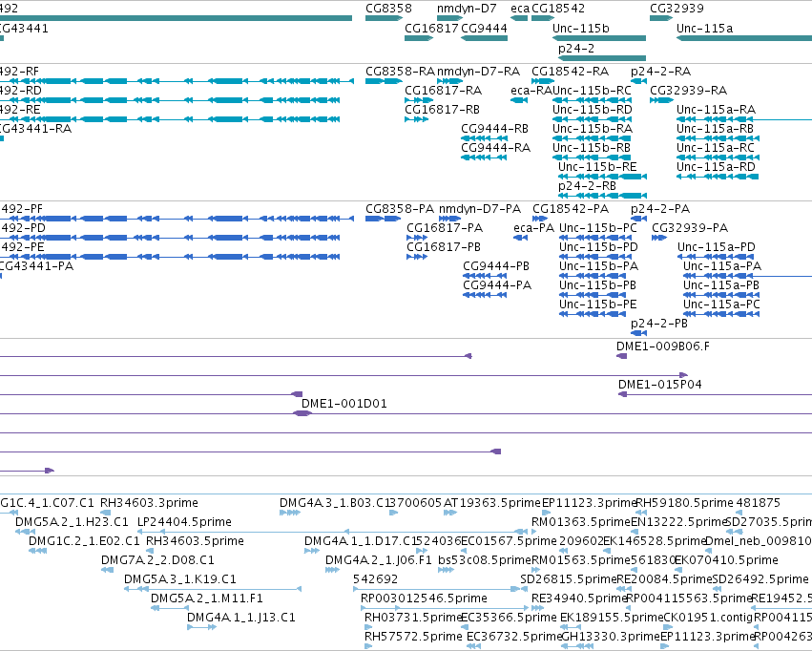Click the RP003012546.5prime EST label
The image size is (812, 651).
click(x=424, y=598)
